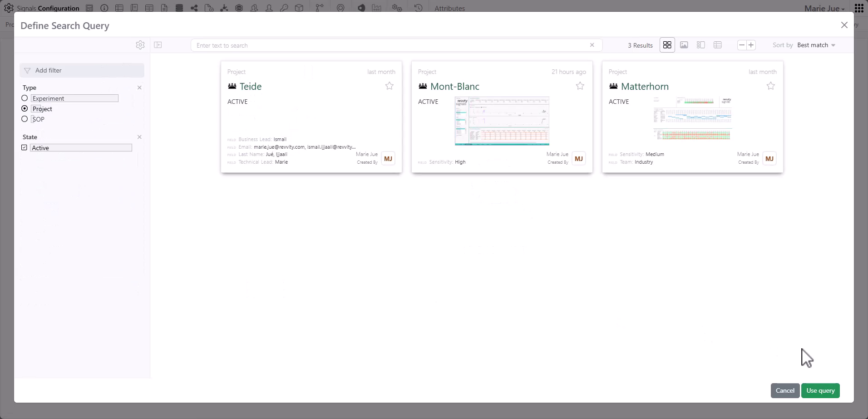Uncheck the Active state filter
The height and width of the screenshot is (419, 868).
pyautogui.click(x=24, y=147)
